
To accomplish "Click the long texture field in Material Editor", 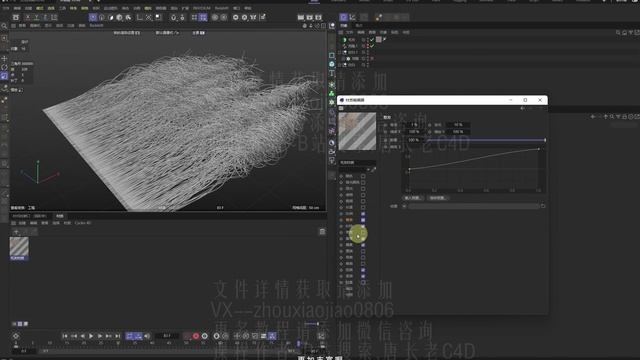I will (473, 206).
